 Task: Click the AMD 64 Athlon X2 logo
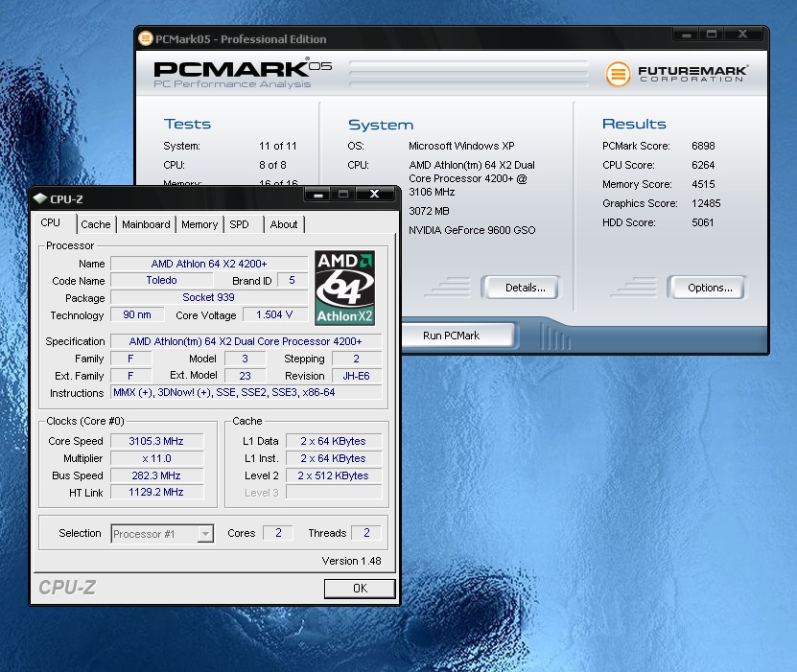(x=344, y=288)
